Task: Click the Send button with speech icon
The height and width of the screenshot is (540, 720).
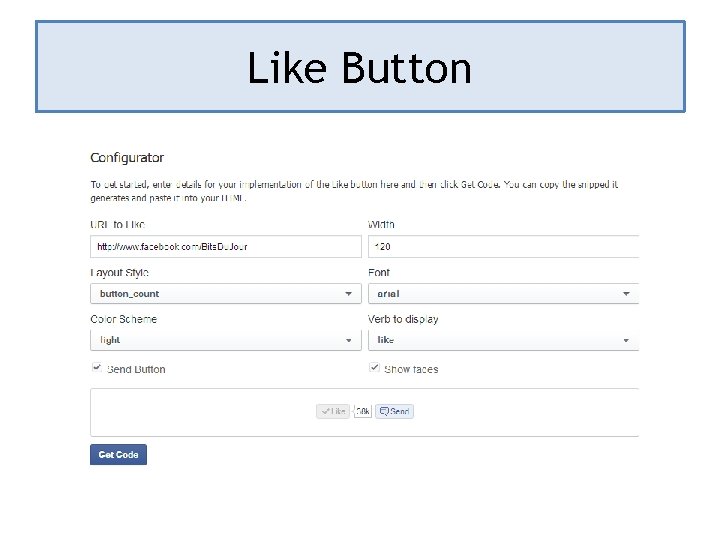Action: click(394, 411)
